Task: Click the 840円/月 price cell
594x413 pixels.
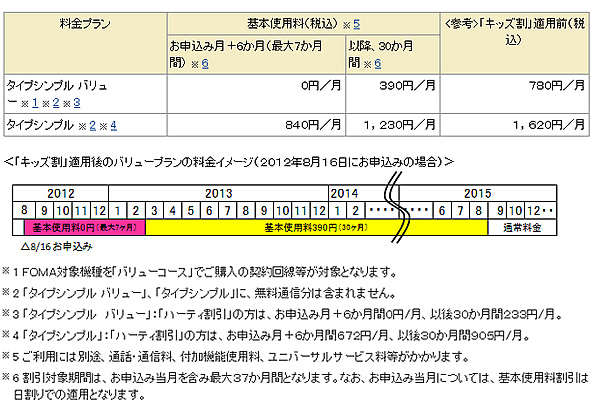Action: (x=256, y=125)
